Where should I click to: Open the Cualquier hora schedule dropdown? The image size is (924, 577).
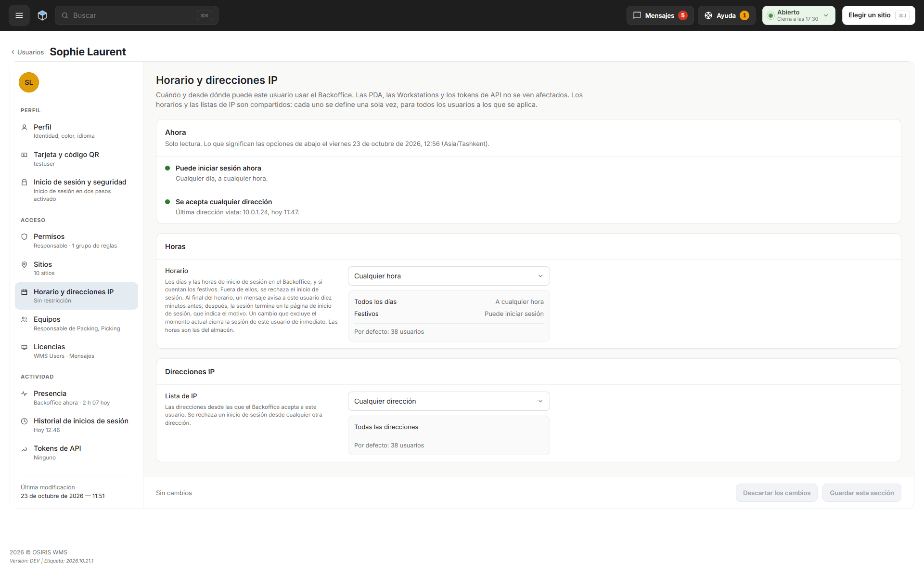coord(449,276)
